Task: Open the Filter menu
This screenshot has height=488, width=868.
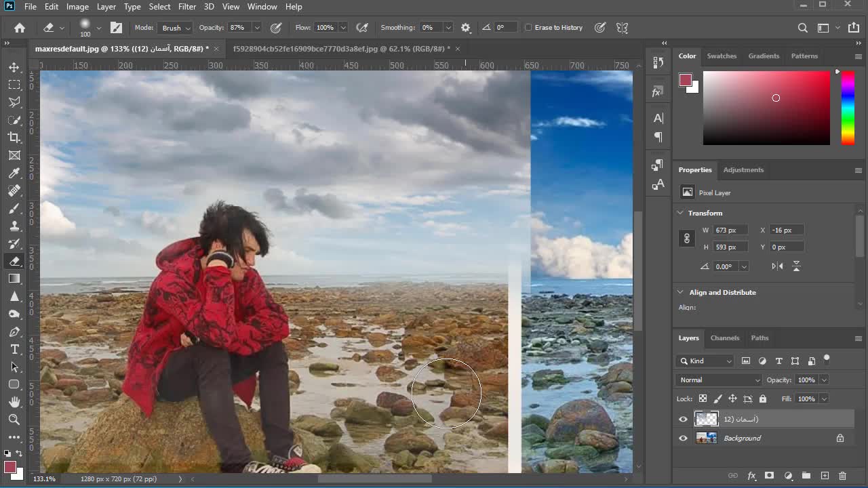Action: click(x=186, y=7)
